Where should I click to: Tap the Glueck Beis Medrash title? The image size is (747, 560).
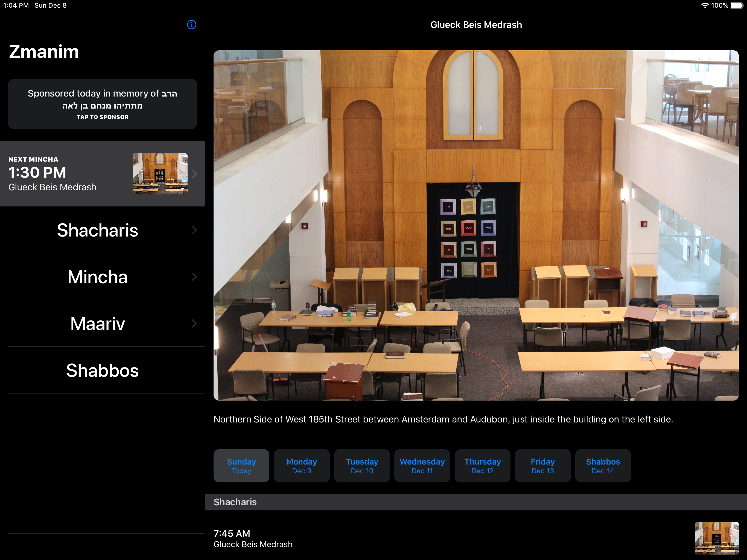coord(476,25)
